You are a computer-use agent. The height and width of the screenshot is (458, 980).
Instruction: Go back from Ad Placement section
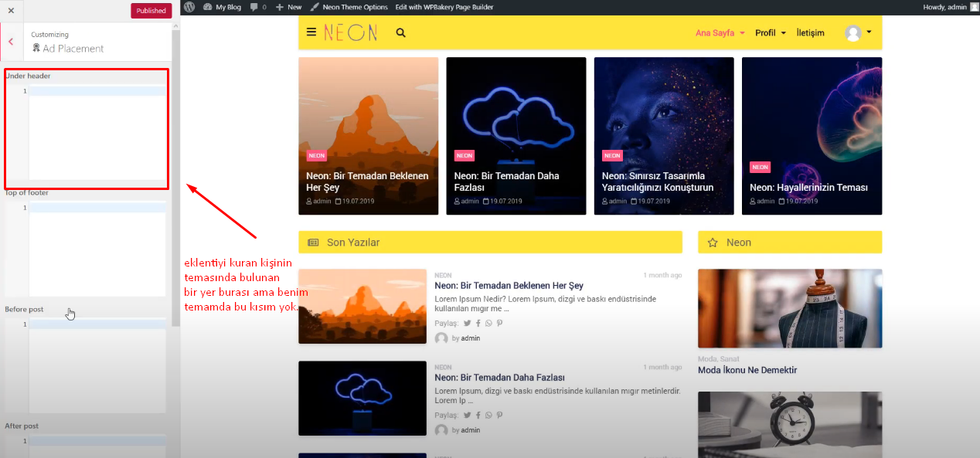pos(11,42)
